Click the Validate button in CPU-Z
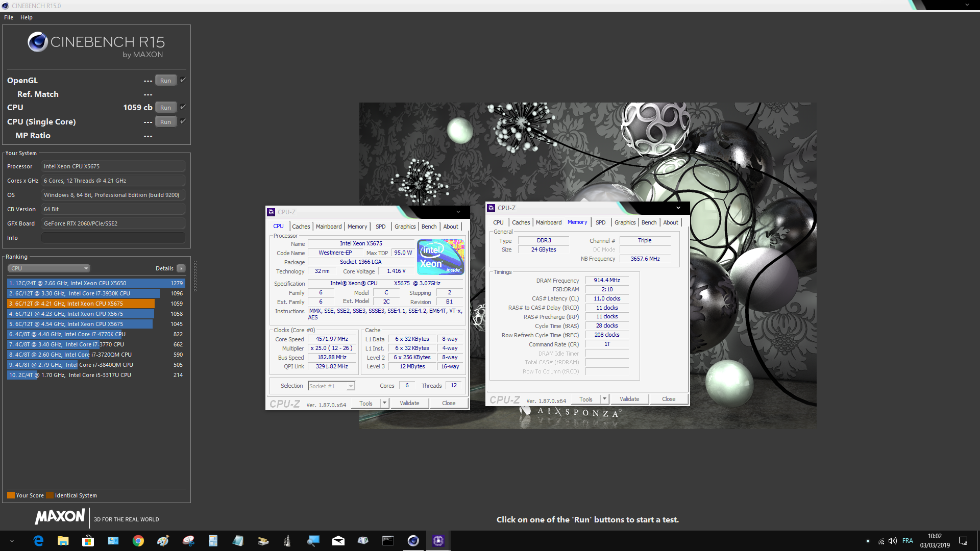The height and width of the screenshot is (551, 980). (409, 403)
